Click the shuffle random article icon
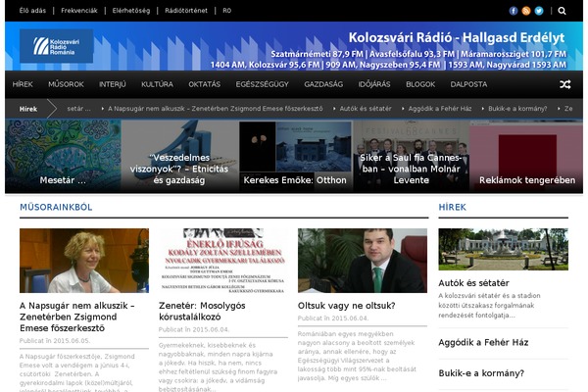This screenshot has width=588, height=392. tap(565, 84)
